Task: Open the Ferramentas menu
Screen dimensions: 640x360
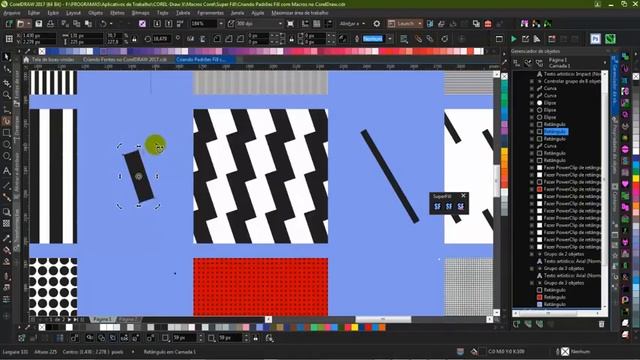Action: (211, 13)
